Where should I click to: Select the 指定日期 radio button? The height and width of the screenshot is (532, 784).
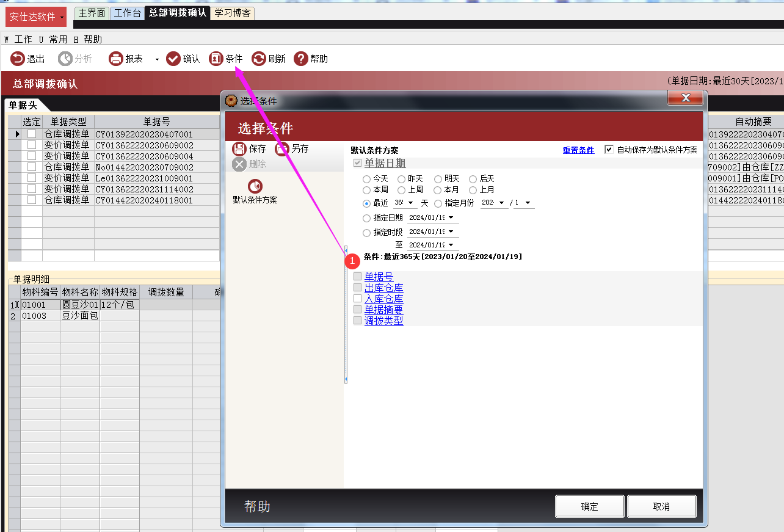366,218
